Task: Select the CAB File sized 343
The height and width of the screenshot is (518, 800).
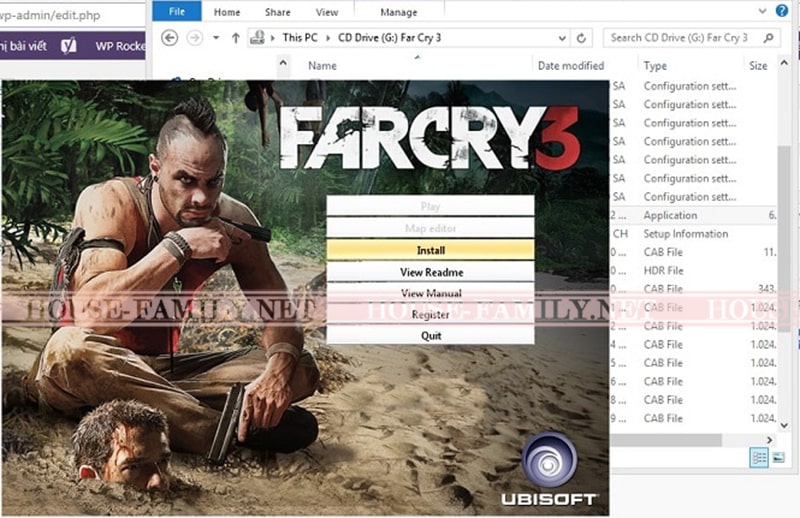Action: pos(694,289)
